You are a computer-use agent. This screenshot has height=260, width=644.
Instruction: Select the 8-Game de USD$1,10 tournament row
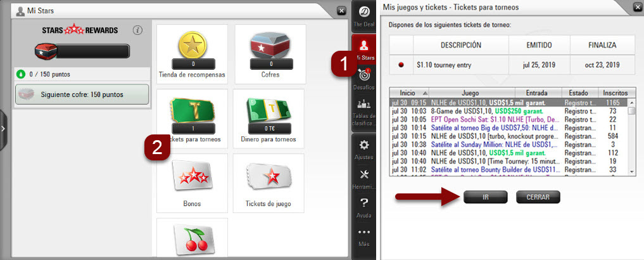509,111
